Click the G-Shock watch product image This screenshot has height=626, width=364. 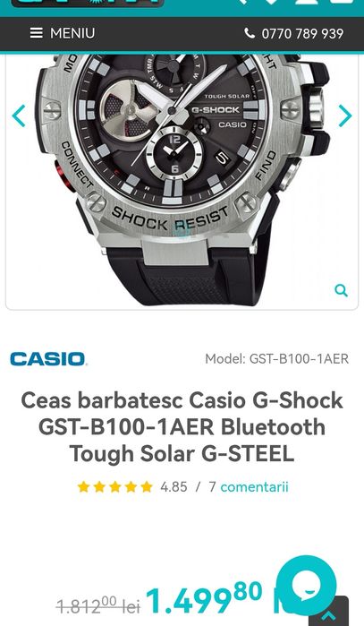[182, 182]
